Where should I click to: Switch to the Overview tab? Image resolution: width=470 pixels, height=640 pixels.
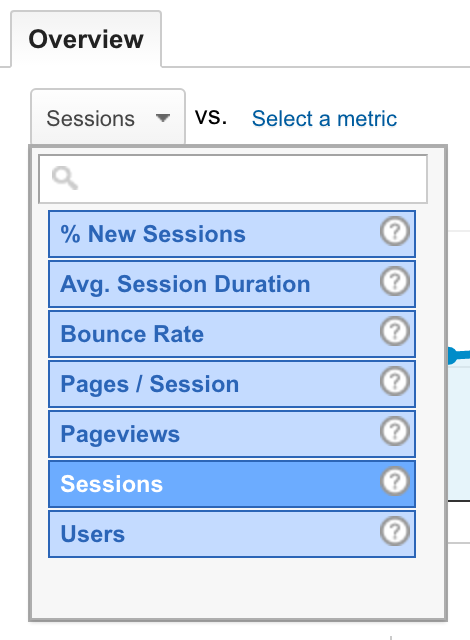click(86, 39)
